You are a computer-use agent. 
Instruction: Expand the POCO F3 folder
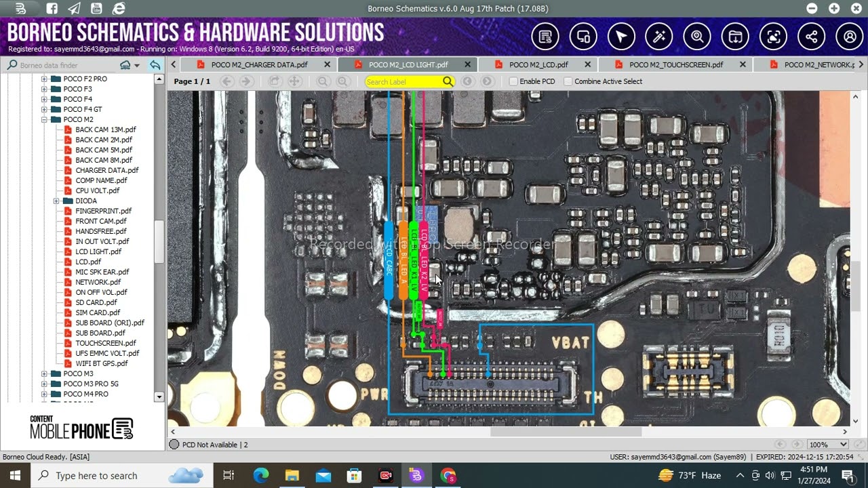point(44,89)
